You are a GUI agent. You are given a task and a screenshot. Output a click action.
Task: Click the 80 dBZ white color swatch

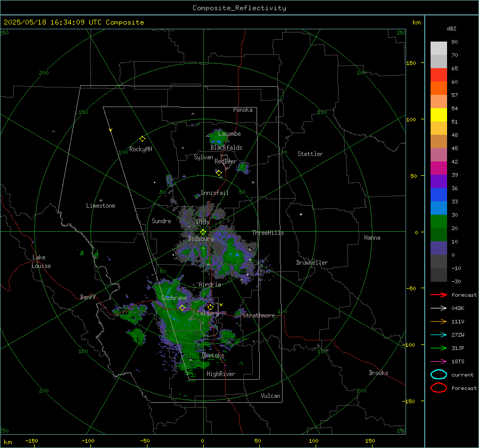click(x=439, y=48)
